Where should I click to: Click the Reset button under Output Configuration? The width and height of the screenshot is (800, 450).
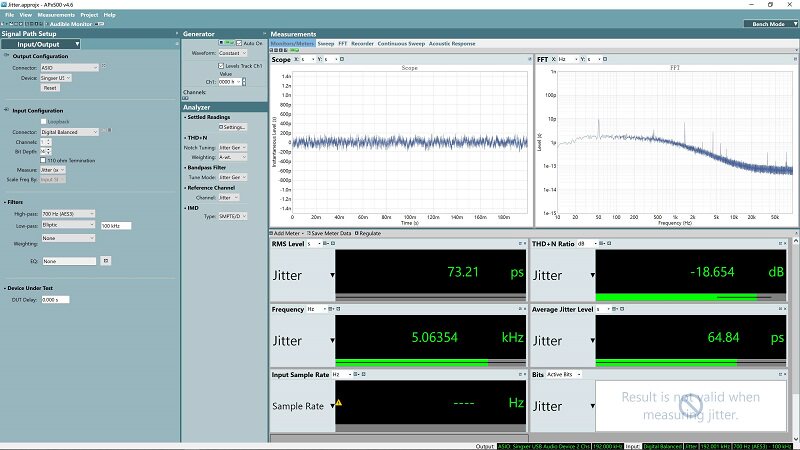coord(50,88)
